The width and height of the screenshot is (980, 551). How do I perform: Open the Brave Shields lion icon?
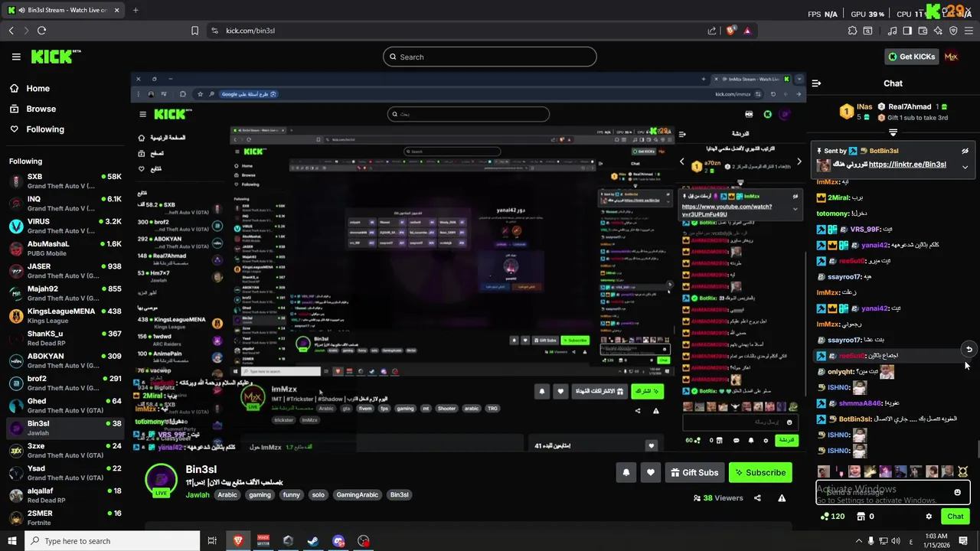pos(731,31)
